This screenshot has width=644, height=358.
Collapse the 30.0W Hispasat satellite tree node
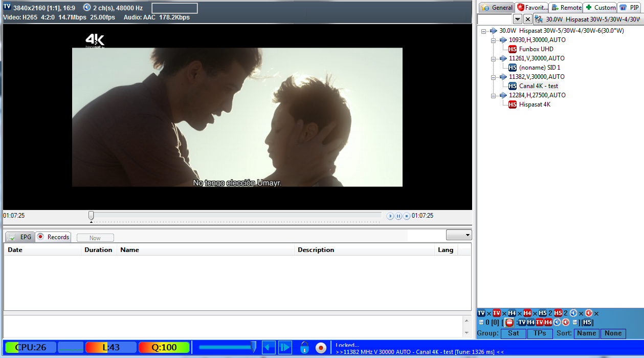click(x=484, y=31)
